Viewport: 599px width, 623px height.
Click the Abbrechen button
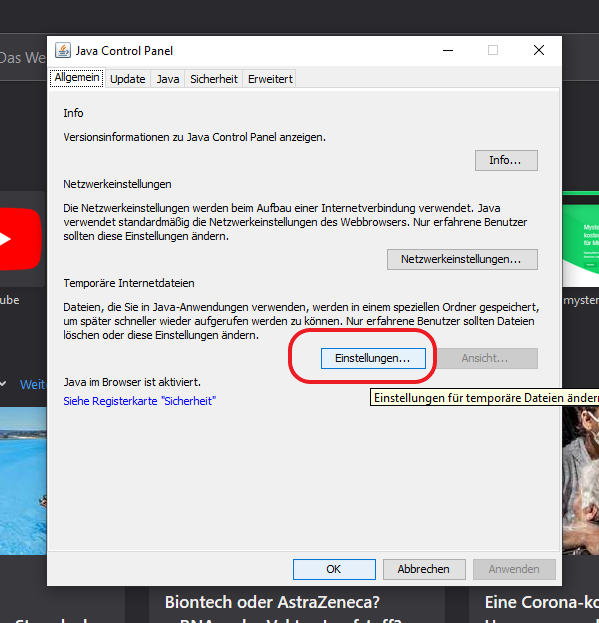pos(424,569)
